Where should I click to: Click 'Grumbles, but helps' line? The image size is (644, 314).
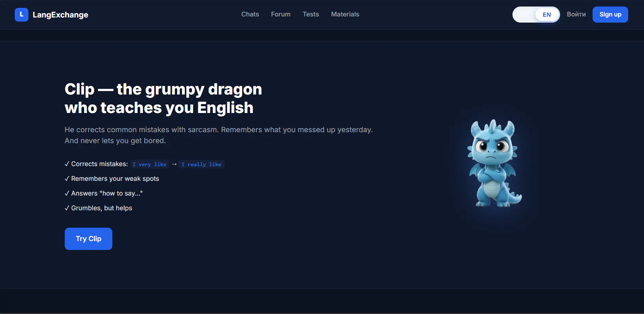point(98,208)
